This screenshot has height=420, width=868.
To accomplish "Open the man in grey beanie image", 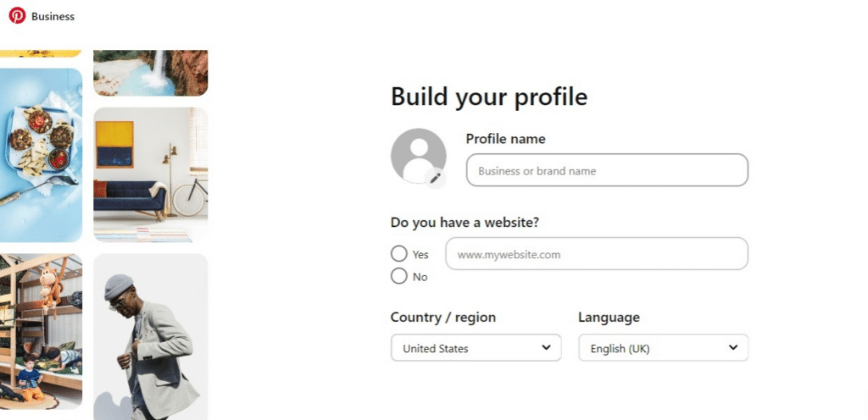I will click(151, 336).
